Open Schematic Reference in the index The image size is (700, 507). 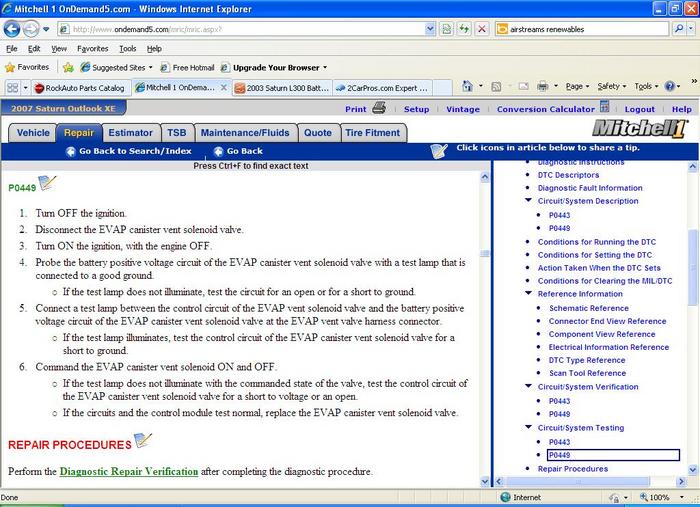tap(588, 308)
